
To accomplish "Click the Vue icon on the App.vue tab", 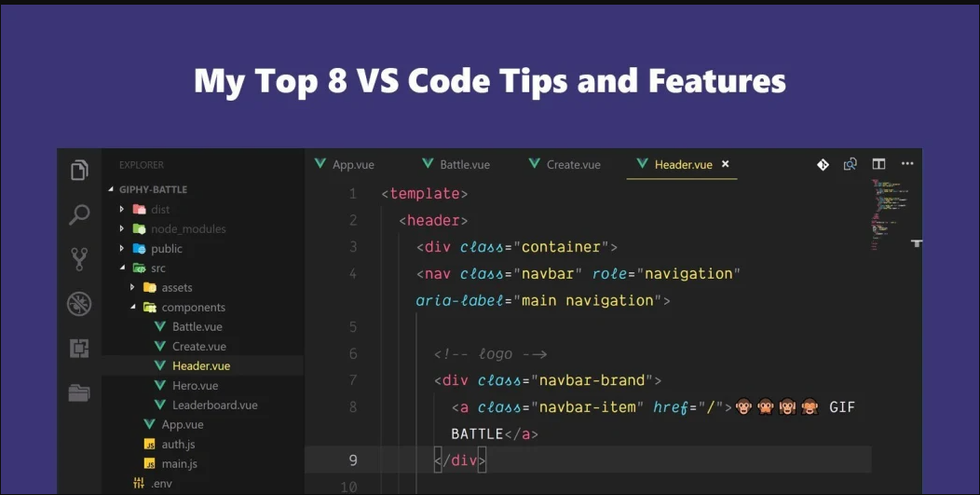I will pos(320,163).
